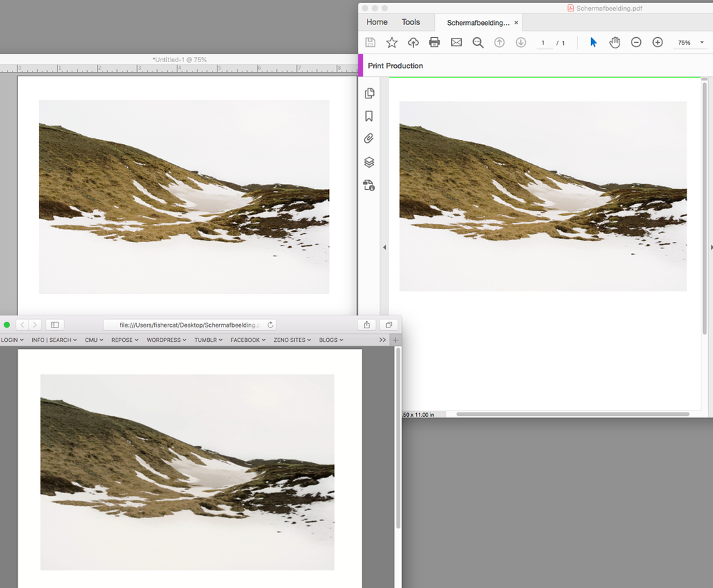Show the Attachments panel
The width and height of the screenshot is (713, 588).
tap(369, 138)
